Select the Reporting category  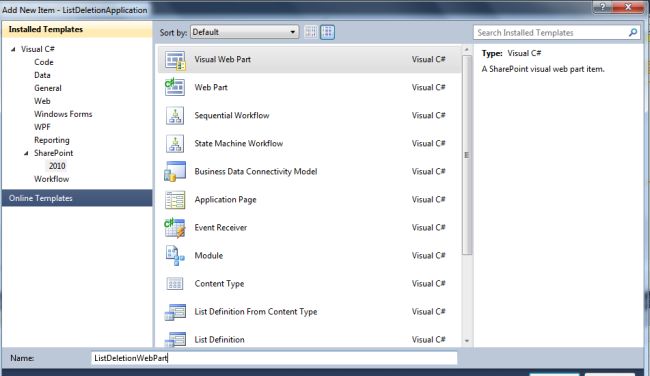point(52,140)
